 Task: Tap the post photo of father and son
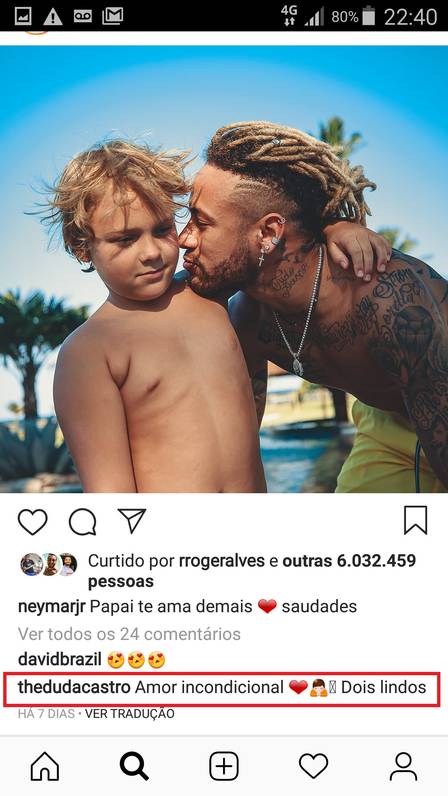224,269
